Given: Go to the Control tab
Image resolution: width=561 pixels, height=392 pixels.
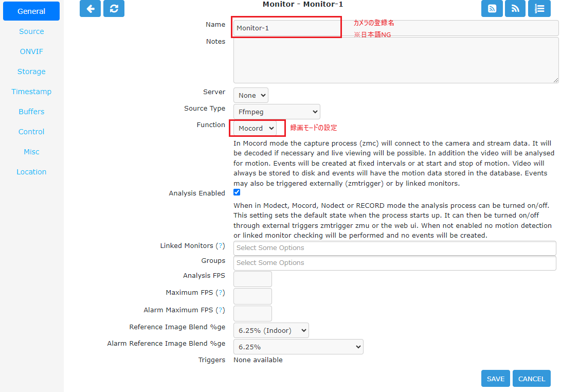Looking at the screenshot, I should (x=31, y=132).
